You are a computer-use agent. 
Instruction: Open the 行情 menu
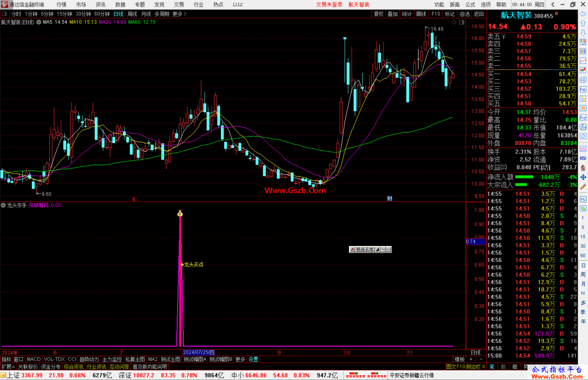click(62, 5)
